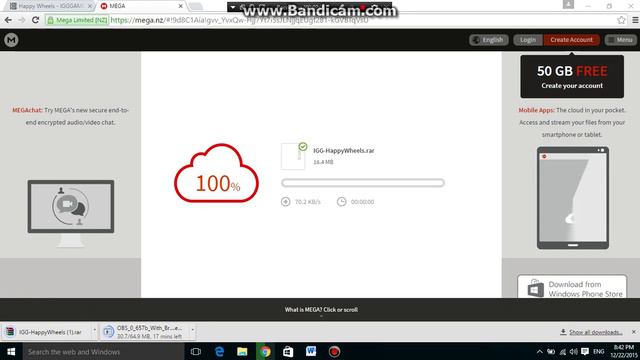Click the Mobile Apps link text
The height and width of the screenshot is (360, 640).
click(x=536, y=110)
